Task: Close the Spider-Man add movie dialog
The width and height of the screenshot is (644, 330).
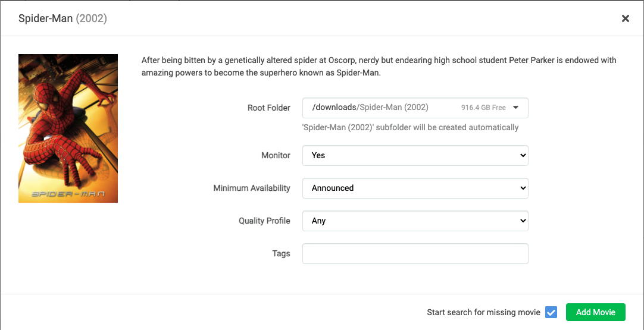Action: click(625, 18)
